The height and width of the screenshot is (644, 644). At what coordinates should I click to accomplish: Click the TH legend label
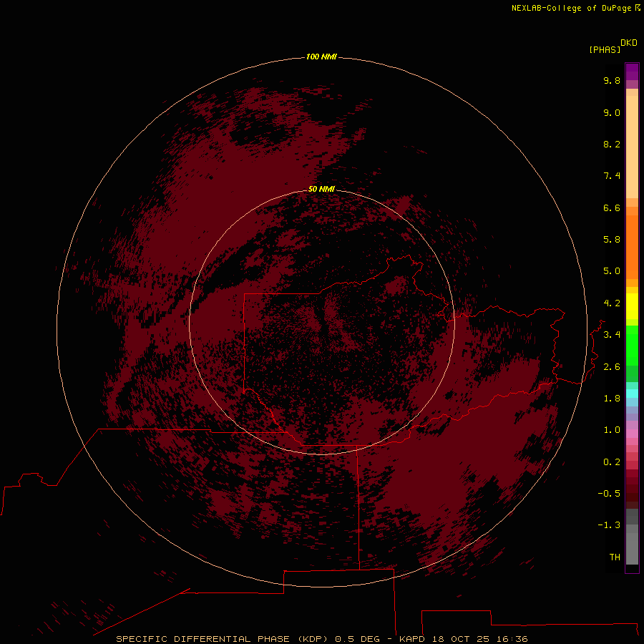tap(615, 557)
